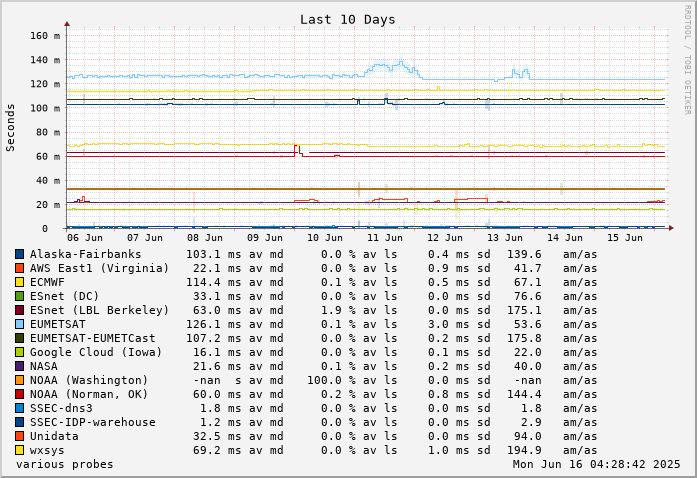697x478 pixels.
Task: Click the '07 Jun' x-axis date
Action: [x=145, y=238]
